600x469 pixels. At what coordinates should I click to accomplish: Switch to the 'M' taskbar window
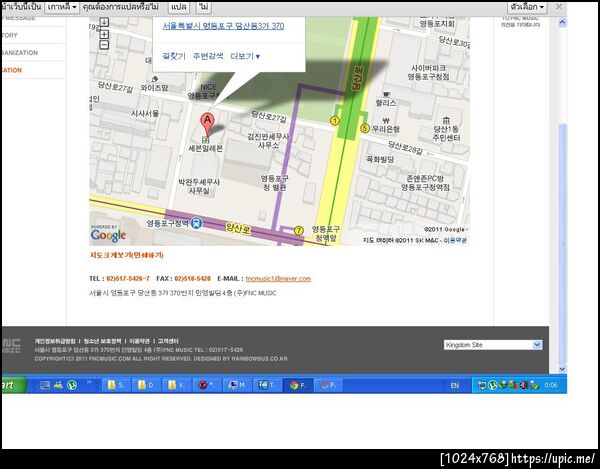[236, 385]
